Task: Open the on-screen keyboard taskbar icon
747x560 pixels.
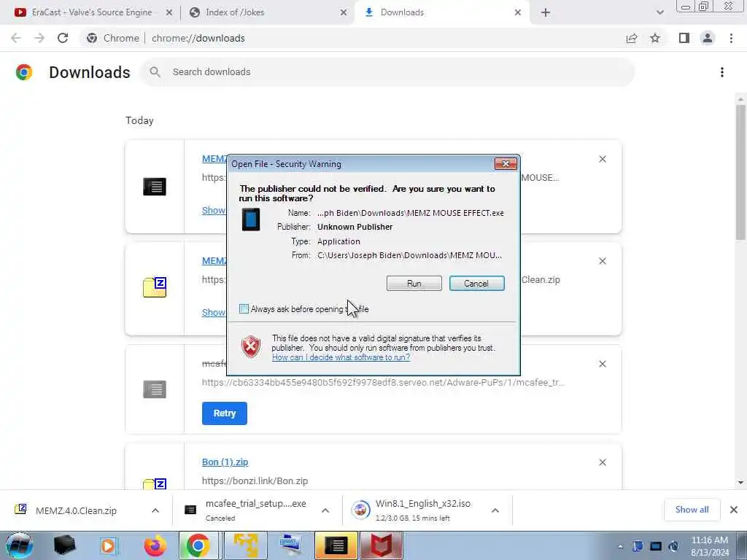Action: pyautogui.click(x=290, y=545)
